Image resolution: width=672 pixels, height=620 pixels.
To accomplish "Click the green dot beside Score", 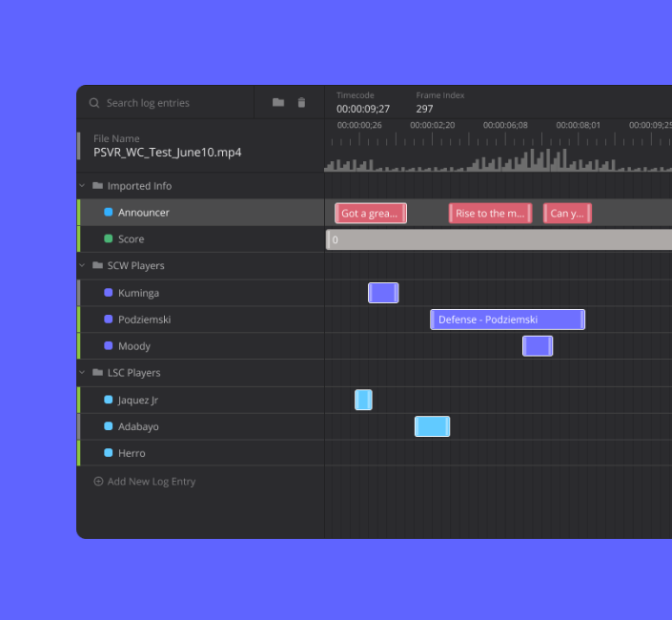I will [109, 239].
